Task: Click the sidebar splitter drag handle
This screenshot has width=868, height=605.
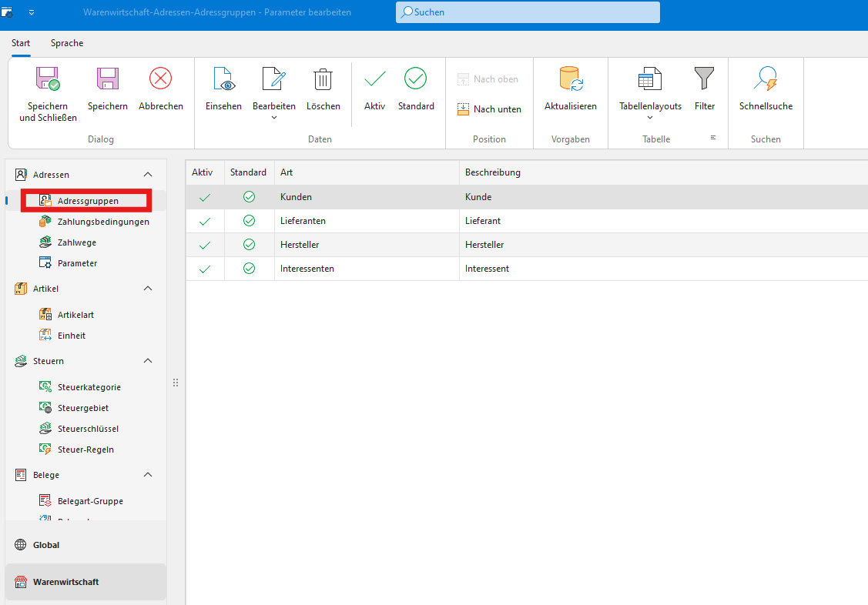Action: pos(176,383)
